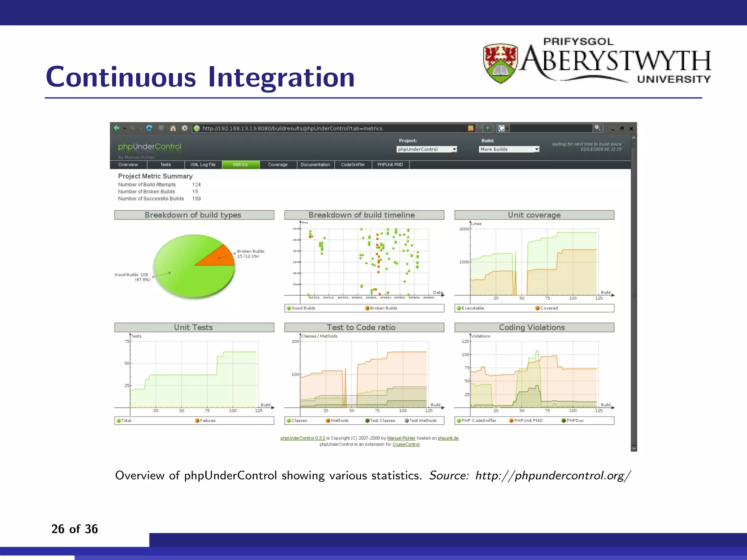Click the browser Forward arrow
This screenshot has height=560, width=747.
pyautogui.click(x=132, y=128)
